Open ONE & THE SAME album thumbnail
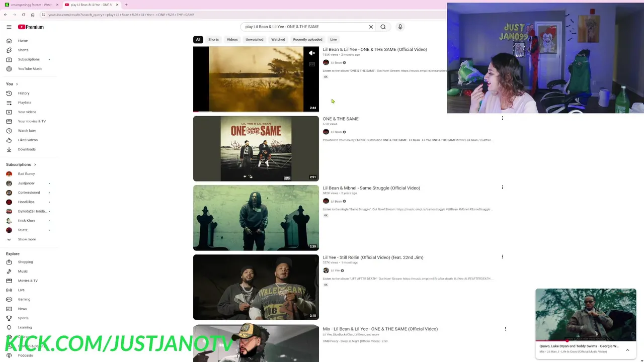Screen dimensions: 644x362 [256, 149]
